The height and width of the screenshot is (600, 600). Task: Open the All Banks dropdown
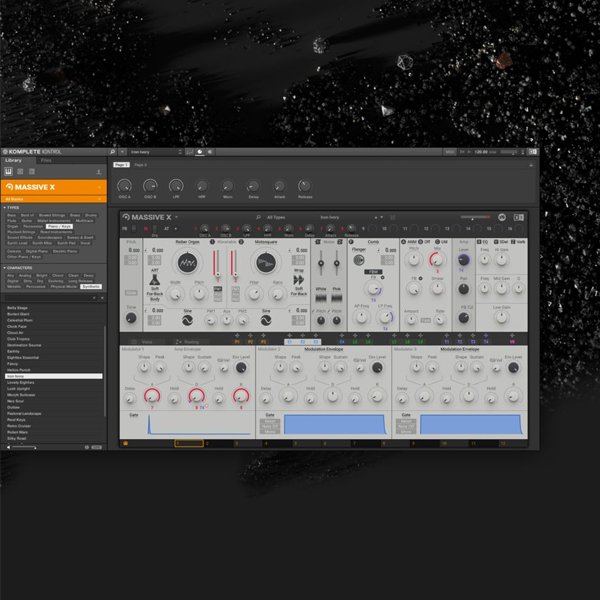(x=54, y=199)
